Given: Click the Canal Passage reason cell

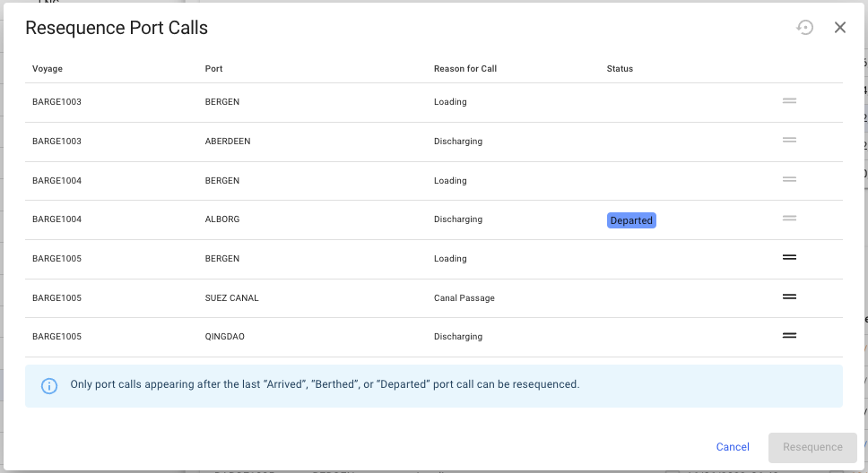Looking at the screenshot, I should (x=464, y=298).
